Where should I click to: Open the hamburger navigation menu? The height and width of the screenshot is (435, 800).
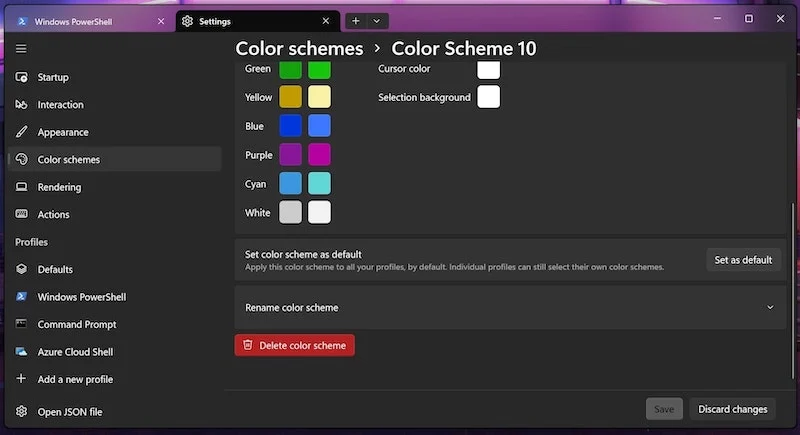(21, 48)
